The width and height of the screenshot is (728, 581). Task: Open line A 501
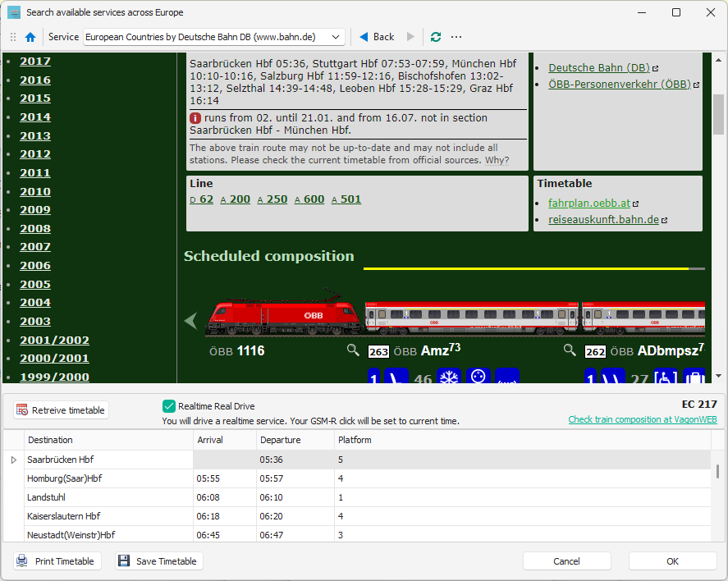(x=346, y=199)
